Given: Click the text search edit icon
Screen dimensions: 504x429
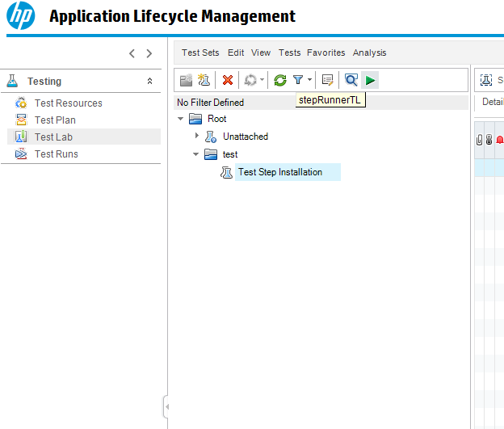Looking at the screenshot, I should point(328,80).
